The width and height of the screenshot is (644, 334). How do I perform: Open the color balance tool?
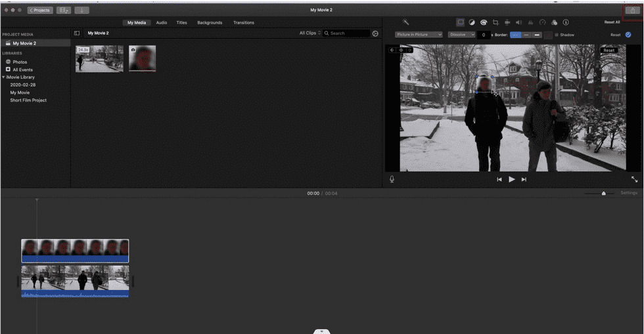tap(472, 22)
